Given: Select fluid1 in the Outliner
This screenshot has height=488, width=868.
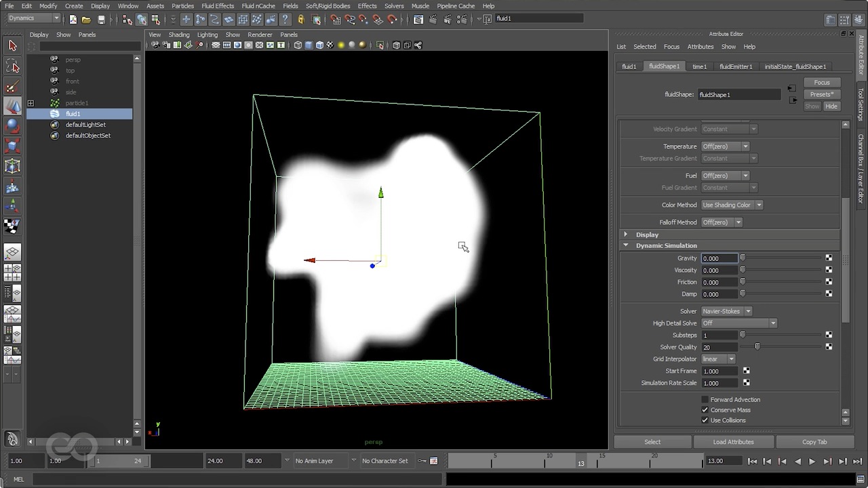Looking at the screenshot, I should point(73,113).
